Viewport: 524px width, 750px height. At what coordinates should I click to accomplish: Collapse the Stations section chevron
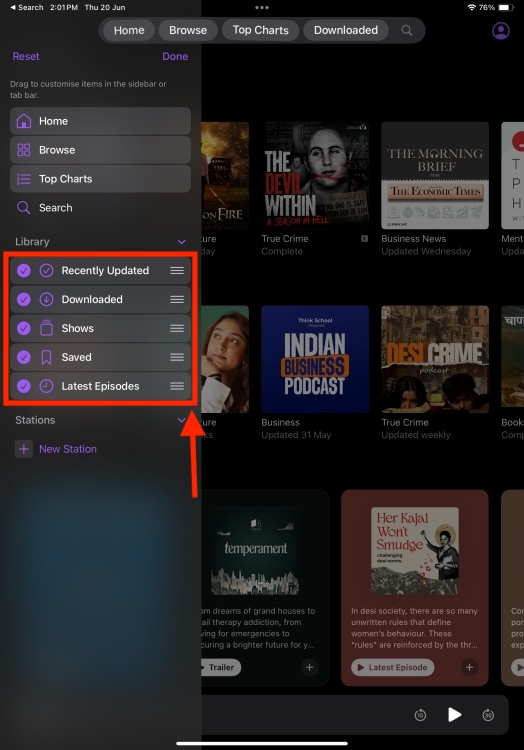(x=181, y=420)
